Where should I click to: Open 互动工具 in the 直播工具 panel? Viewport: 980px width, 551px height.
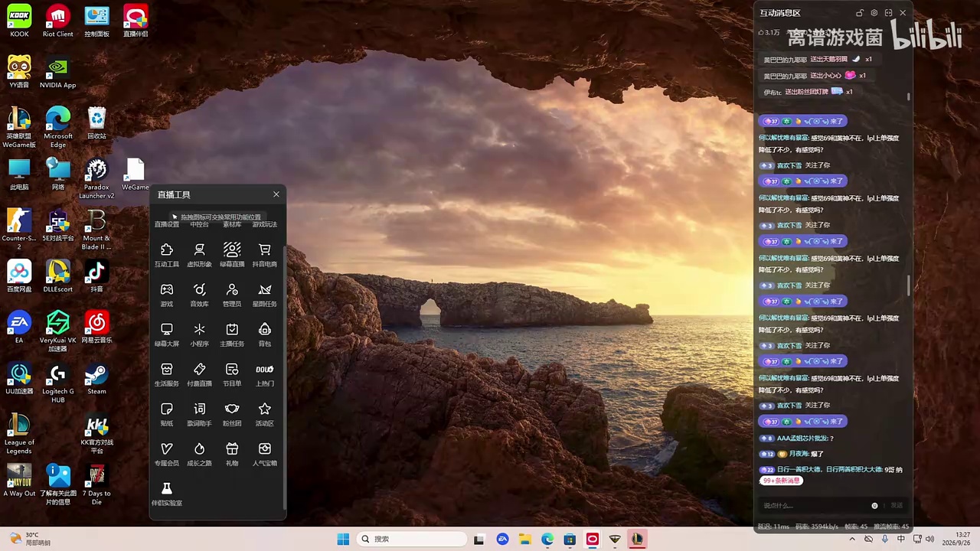167,255
